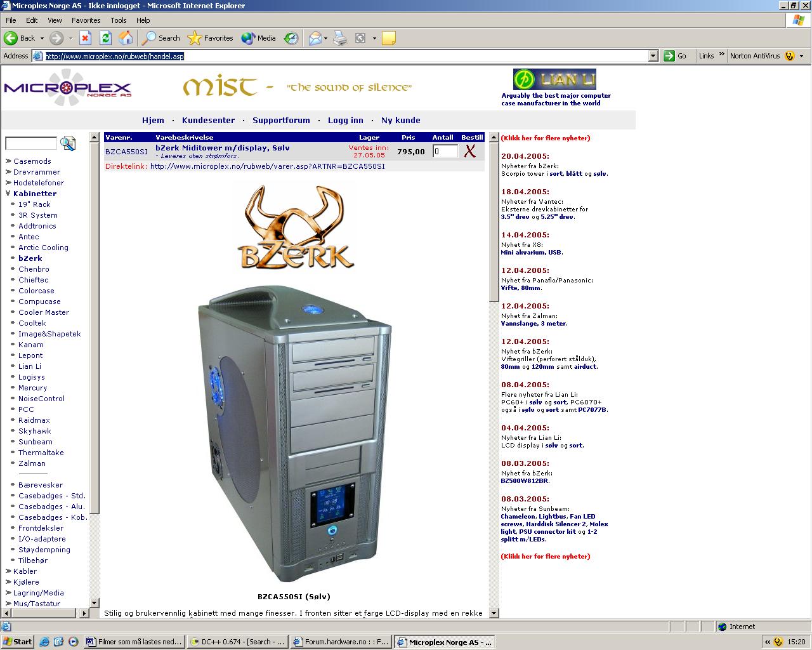812x650 pixels.
Task: Open the Kundesenter link
Action: tap(208, 120)
